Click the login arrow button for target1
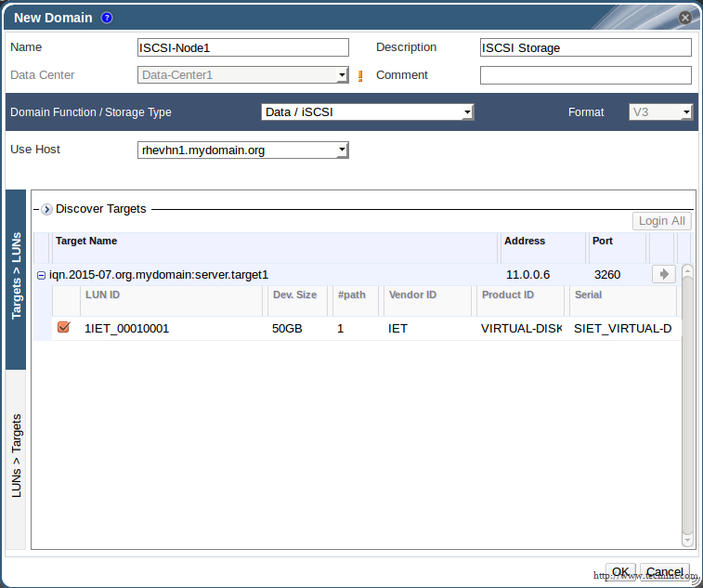This screenshot has width=703, height=588. coord(663,274)
